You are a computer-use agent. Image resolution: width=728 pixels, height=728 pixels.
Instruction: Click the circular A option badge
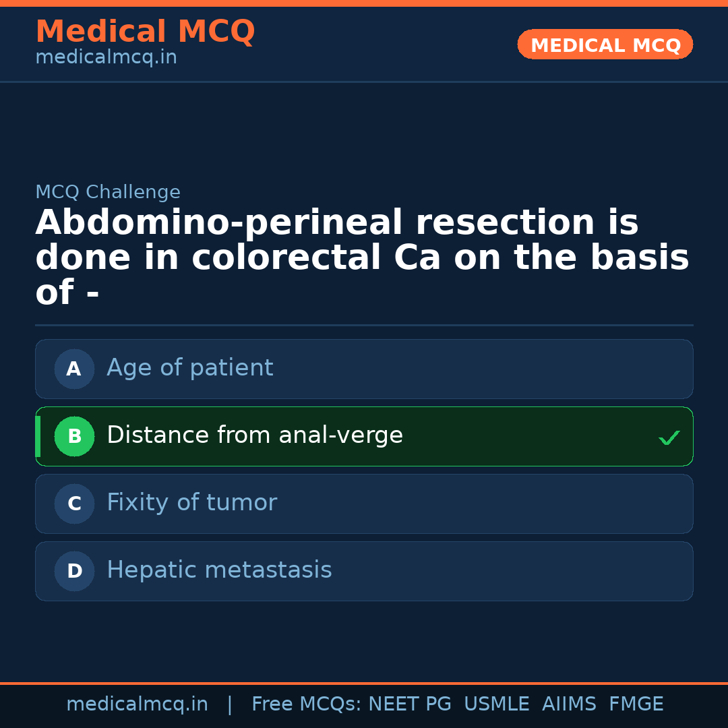[74, 369]
